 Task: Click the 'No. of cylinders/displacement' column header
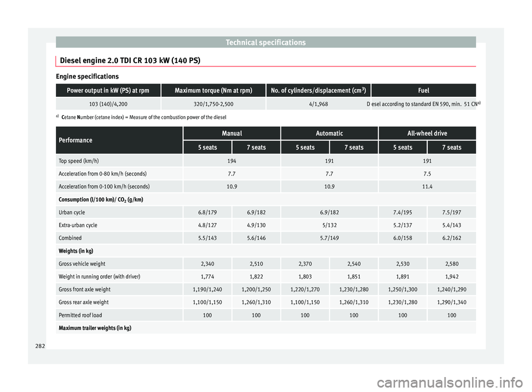click(318, 91)
